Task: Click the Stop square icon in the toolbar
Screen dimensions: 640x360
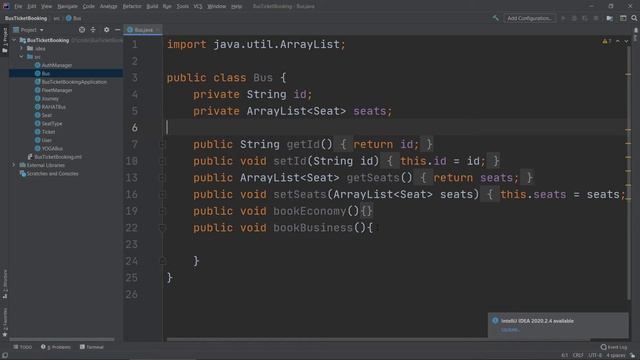Action: point(596,18)
